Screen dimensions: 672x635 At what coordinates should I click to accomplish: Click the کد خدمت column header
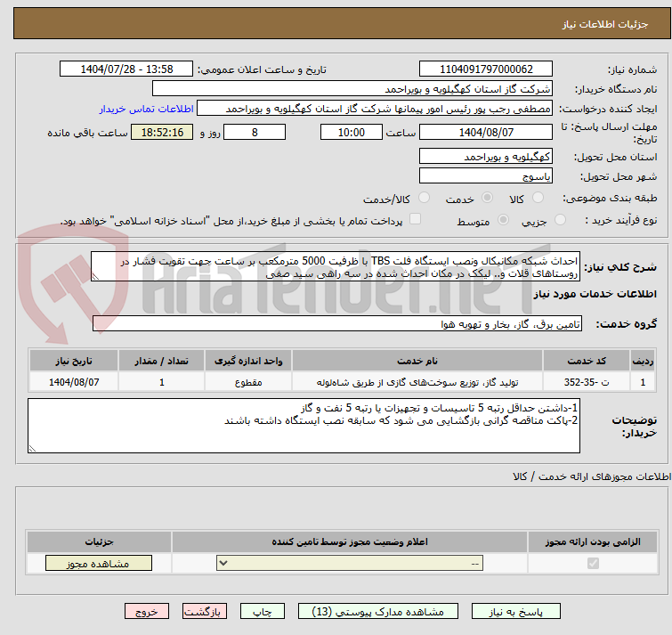tap(587, 361)
